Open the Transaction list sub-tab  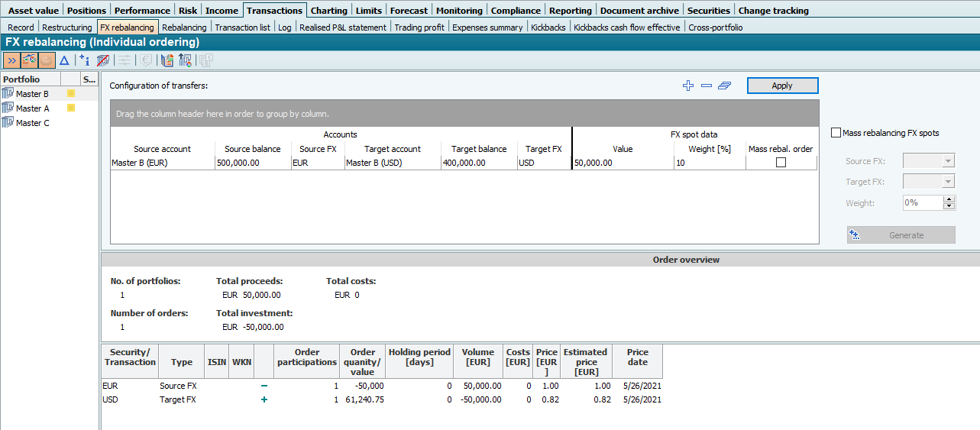[x=242, y=27]
